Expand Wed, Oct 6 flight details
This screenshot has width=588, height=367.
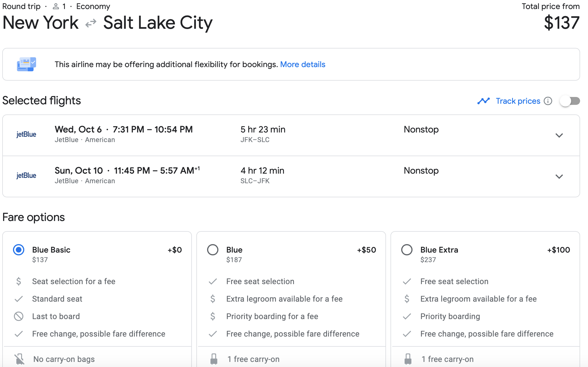point(559,135)
